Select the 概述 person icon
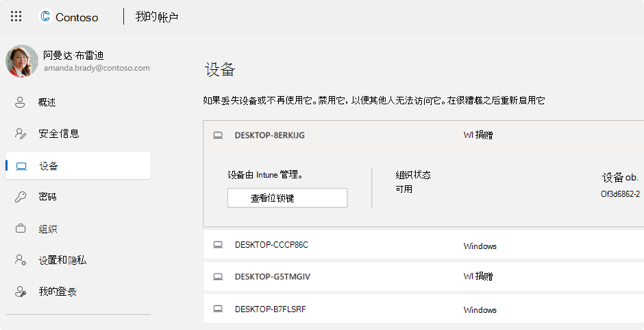 pyautogui.click(x=20, y=102)
